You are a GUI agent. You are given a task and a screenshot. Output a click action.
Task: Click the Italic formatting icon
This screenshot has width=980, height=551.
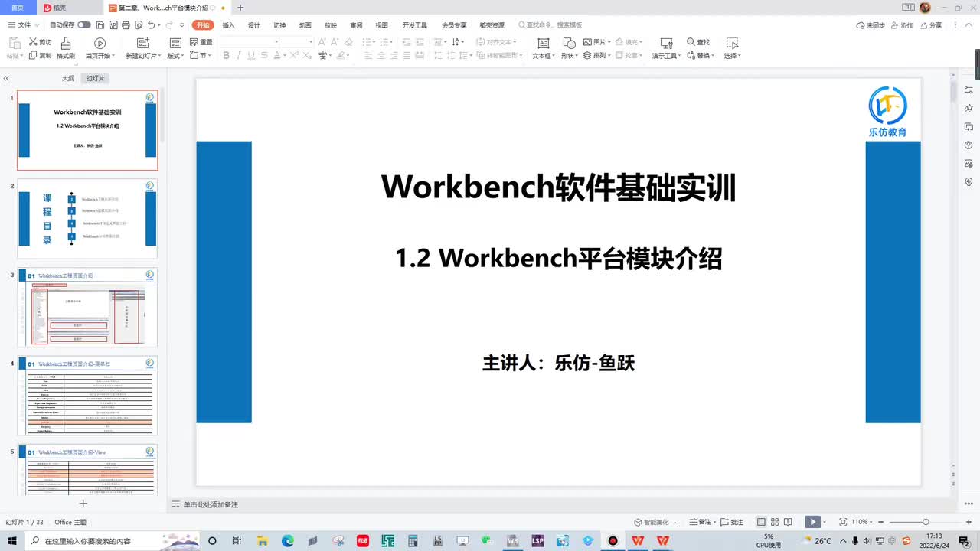tap(239, 55)
